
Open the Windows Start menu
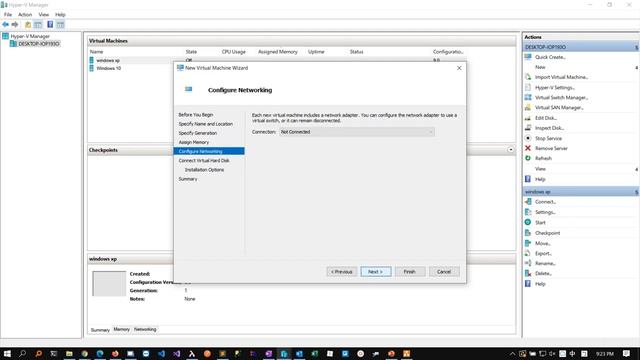click(7, 353)
